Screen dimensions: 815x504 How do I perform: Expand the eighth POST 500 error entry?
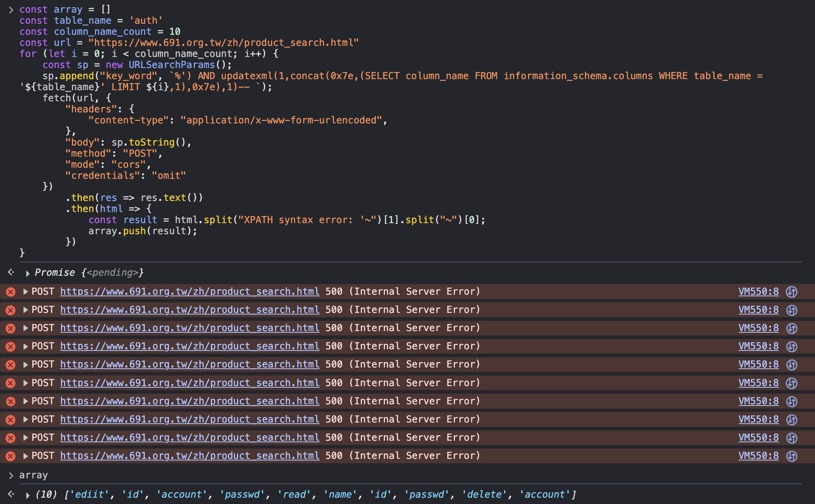point(25,419)
